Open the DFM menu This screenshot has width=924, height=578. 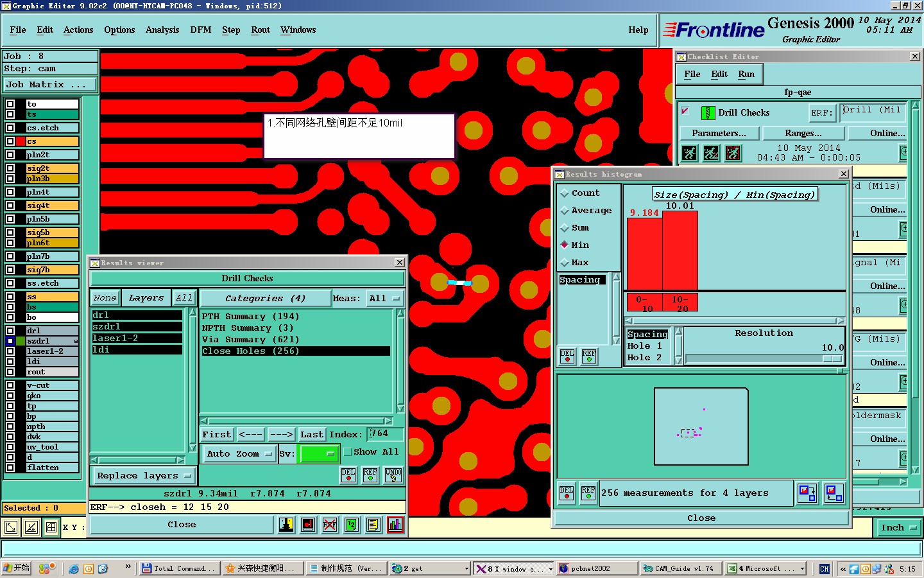pos(201,30)
